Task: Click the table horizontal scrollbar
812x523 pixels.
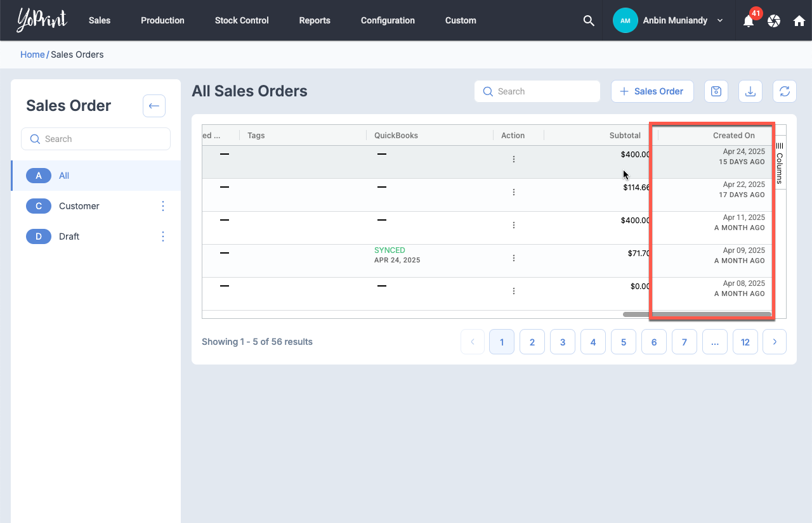Action: point(697,314)
